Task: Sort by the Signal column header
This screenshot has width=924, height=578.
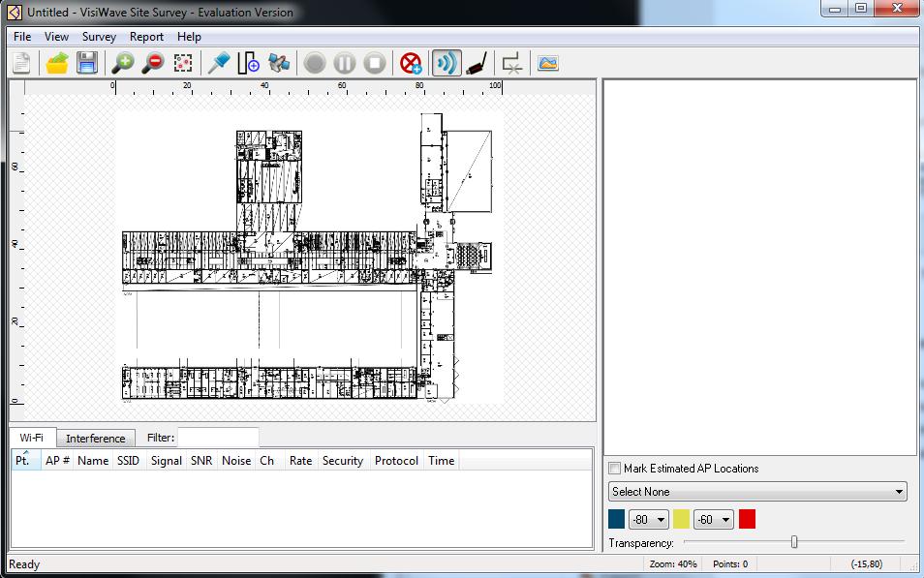Action: coord(167,460)
